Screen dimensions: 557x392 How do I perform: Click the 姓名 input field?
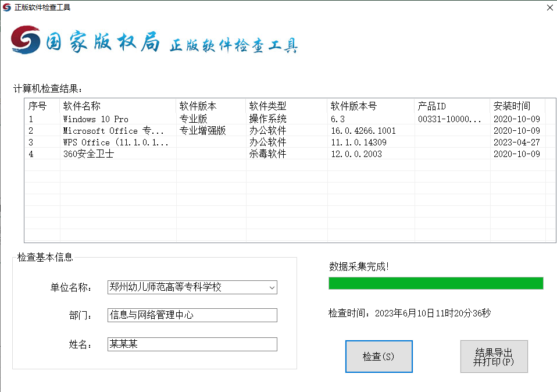192,344
